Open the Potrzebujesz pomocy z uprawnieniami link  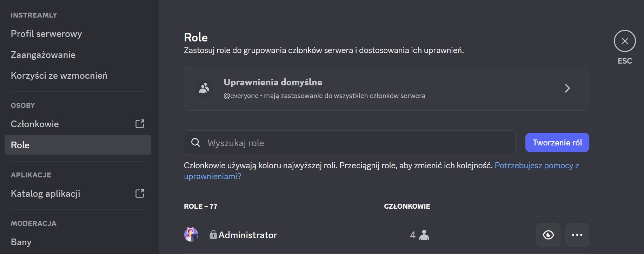(x=537, y=165)
